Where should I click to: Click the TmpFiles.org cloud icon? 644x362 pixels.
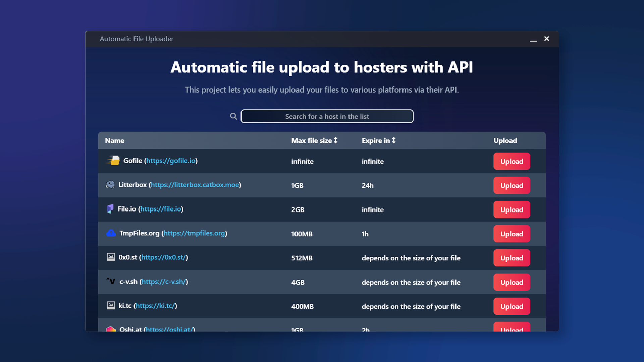111,233
